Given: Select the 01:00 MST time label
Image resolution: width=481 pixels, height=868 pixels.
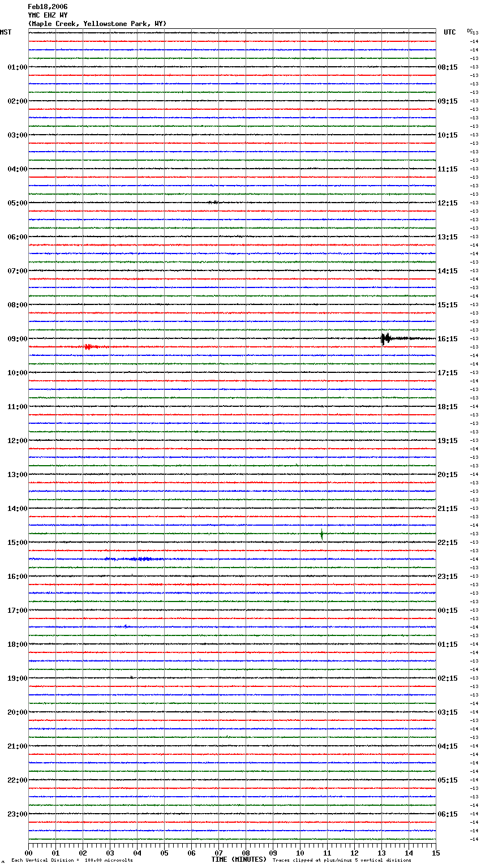Looking at the screenshot, I should coord(18,67).
